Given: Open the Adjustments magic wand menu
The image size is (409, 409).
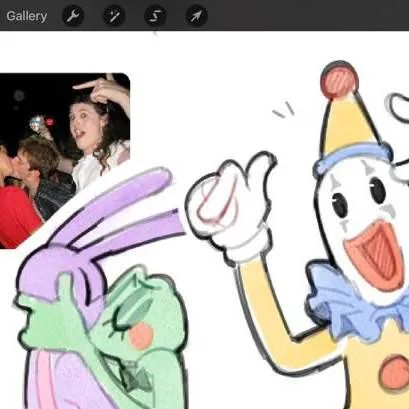Looking at the screenshot, I should (x=114, y=16).
